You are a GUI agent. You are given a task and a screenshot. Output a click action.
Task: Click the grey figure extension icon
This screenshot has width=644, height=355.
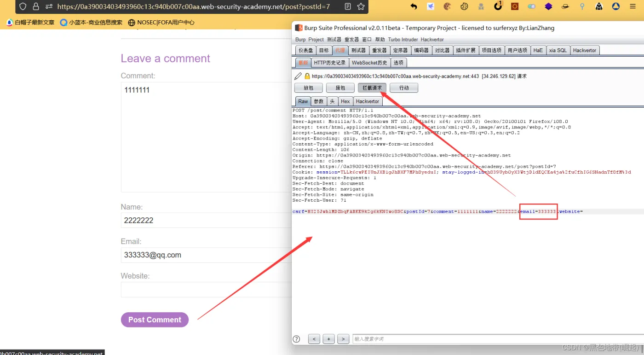481,6
